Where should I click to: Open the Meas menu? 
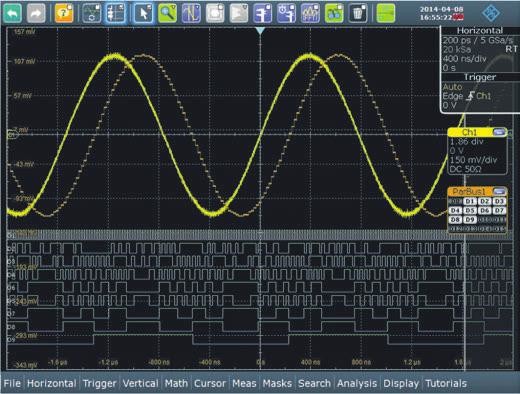(x=244, y=383)
